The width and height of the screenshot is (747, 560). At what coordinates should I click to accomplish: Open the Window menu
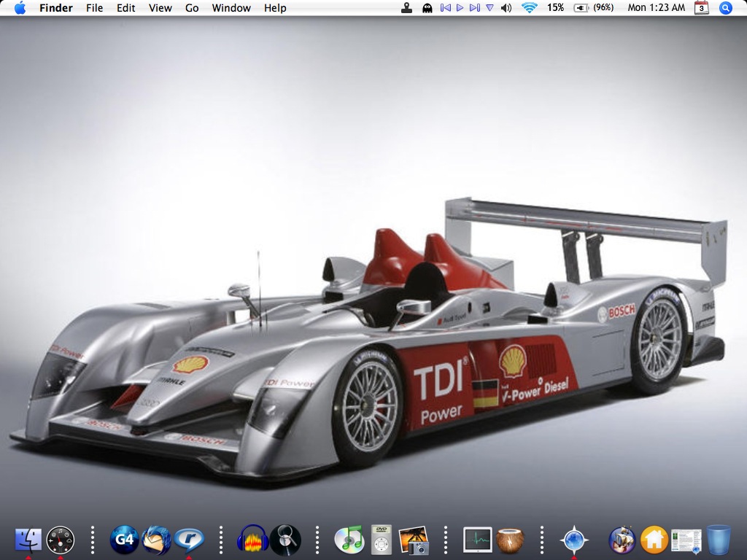coord(231,8)
